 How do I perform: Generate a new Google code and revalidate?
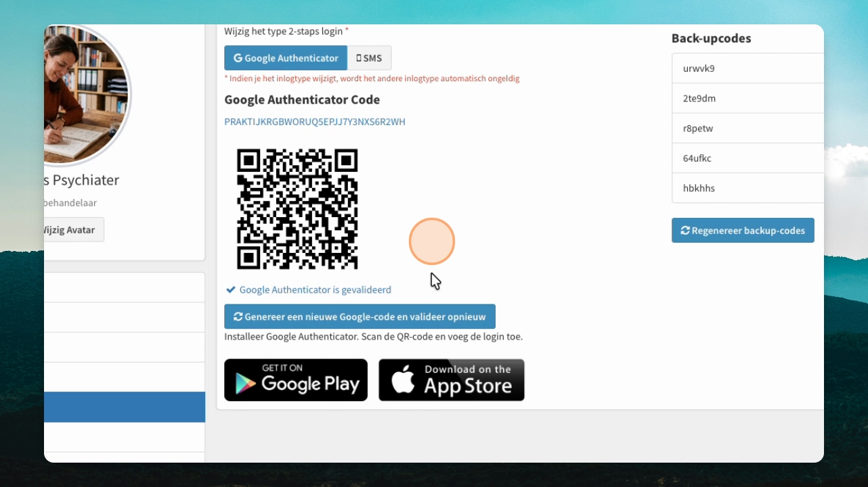pos(360,317)
